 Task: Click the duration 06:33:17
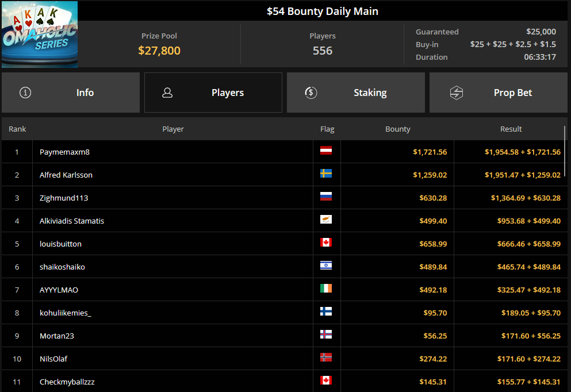point(540,57)
